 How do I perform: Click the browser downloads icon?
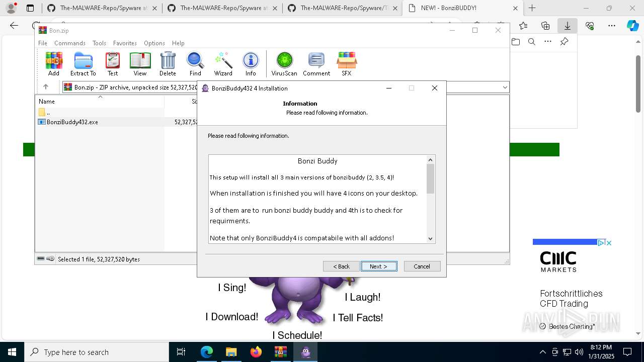568,26
